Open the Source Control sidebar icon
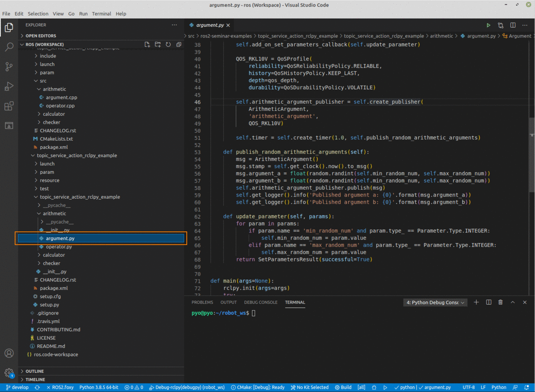 point(9,66)
